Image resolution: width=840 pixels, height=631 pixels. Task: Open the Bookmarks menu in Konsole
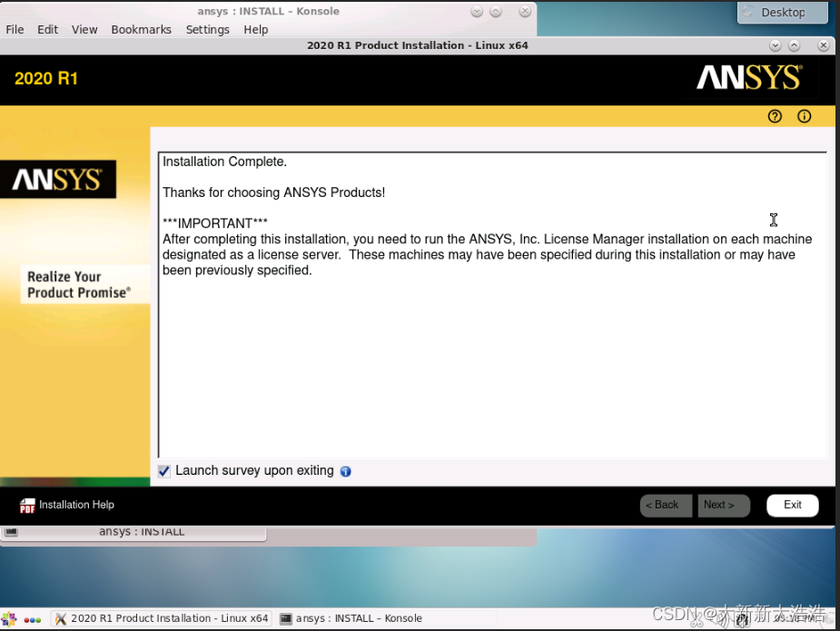click(141, 29)
